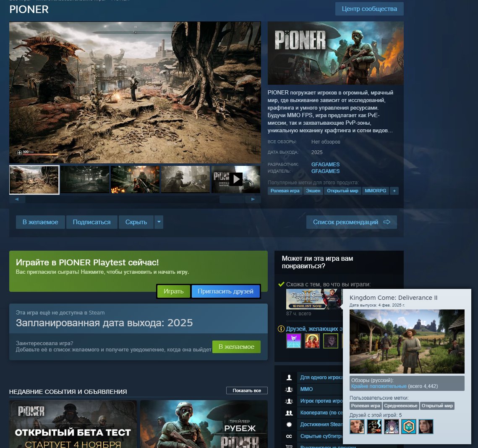Open the skull friend avatar in the tooltip
Viewport: 478px width, 448px height.
point(374,427)
